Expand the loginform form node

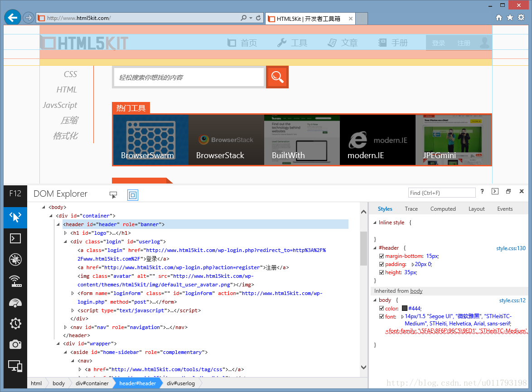click(73, 293)
